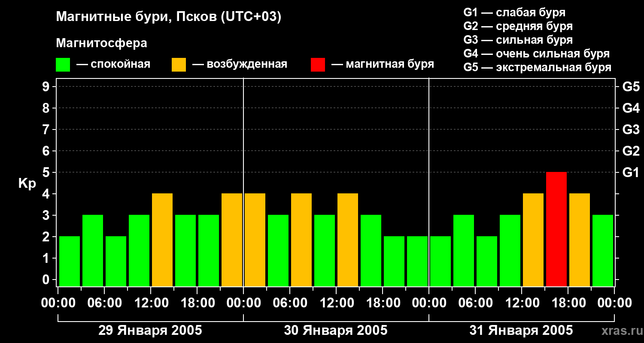Screen dimensions: 644x343
Task: Select the '— спокойная' legend label
Action: [113, 64]
